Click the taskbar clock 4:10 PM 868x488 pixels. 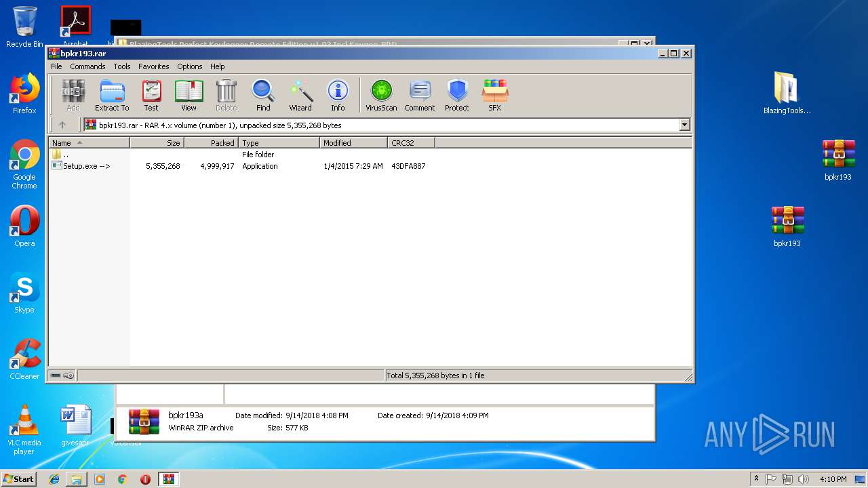pyautogui.click(x=833, y=479)
